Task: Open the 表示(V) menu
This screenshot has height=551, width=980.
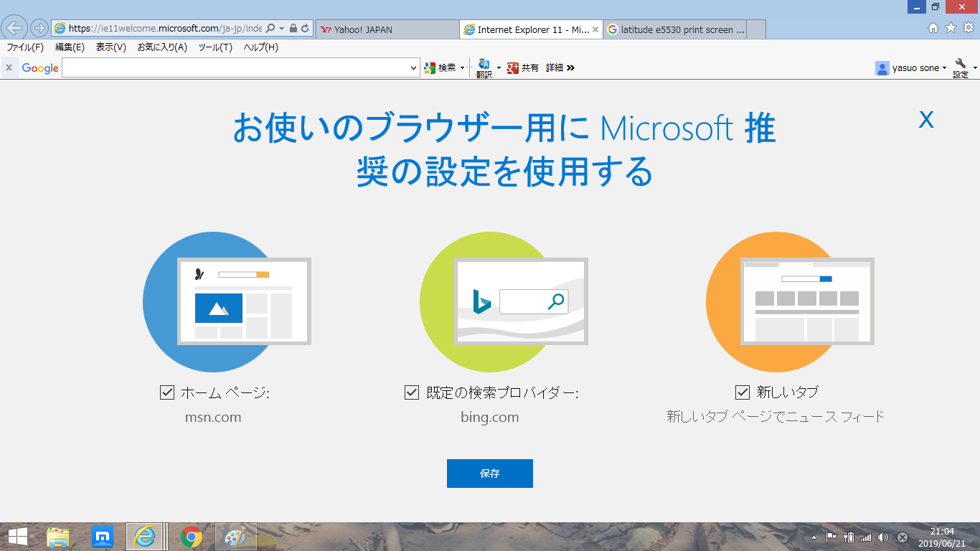Action: [x=111, y=47]
